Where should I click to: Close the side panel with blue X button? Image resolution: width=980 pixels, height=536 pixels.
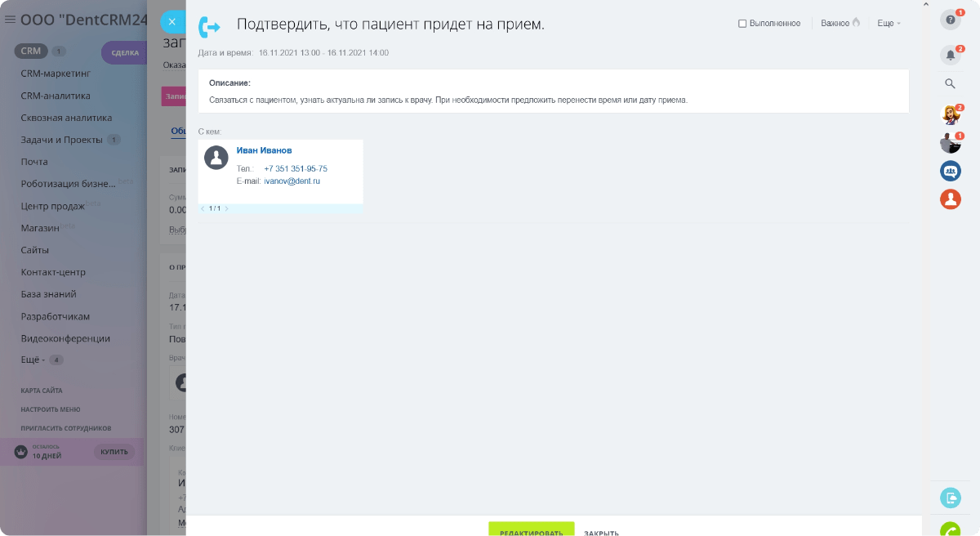pyautogui.click(x=171, y=22)
